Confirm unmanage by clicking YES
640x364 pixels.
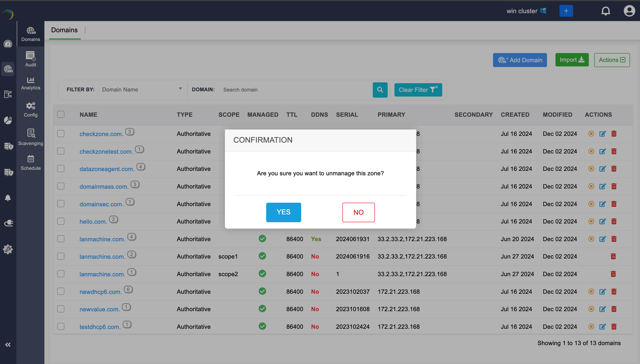pos(284,212)
